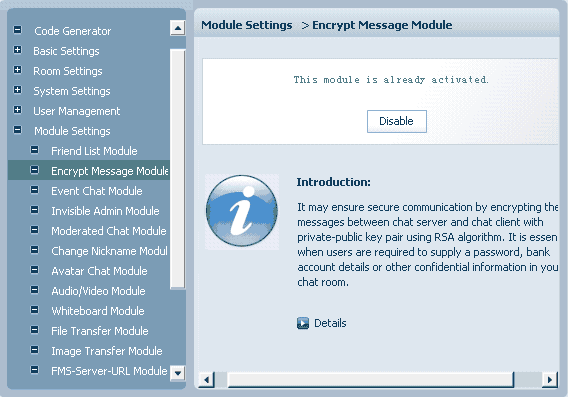The width and height of the screenshot is (568, 397).
Task: Click the 'This module is already activated.' text
Action: [391, 80]
